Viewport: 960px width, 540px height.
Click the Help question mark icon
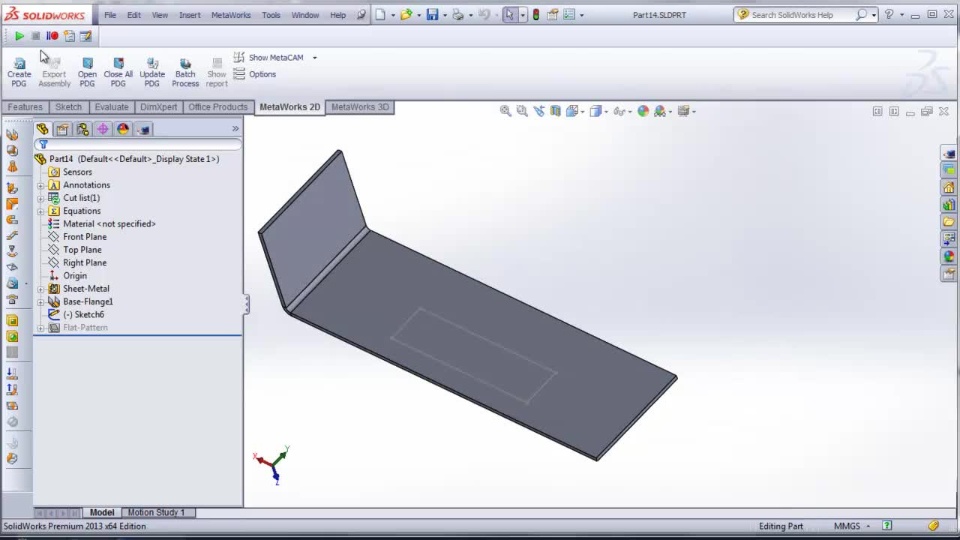pyautogui.click(x=889, y=15)
